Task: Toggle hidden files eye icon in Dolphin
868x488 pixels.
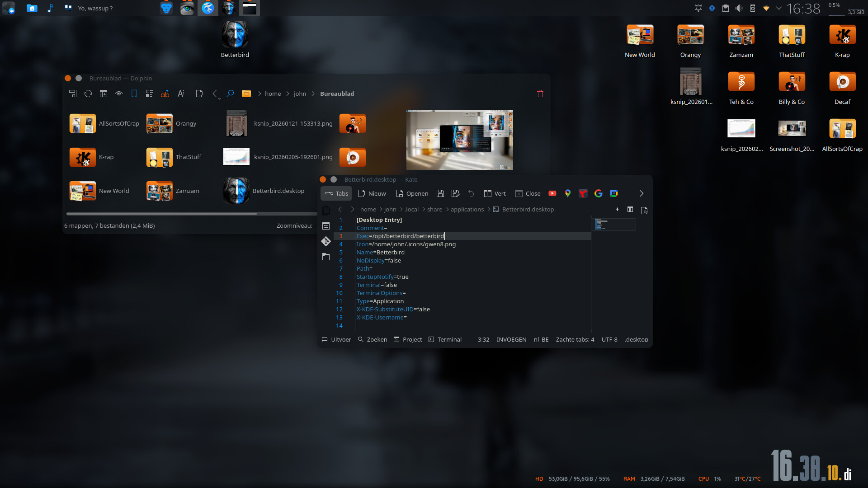Action: [119, 94]
